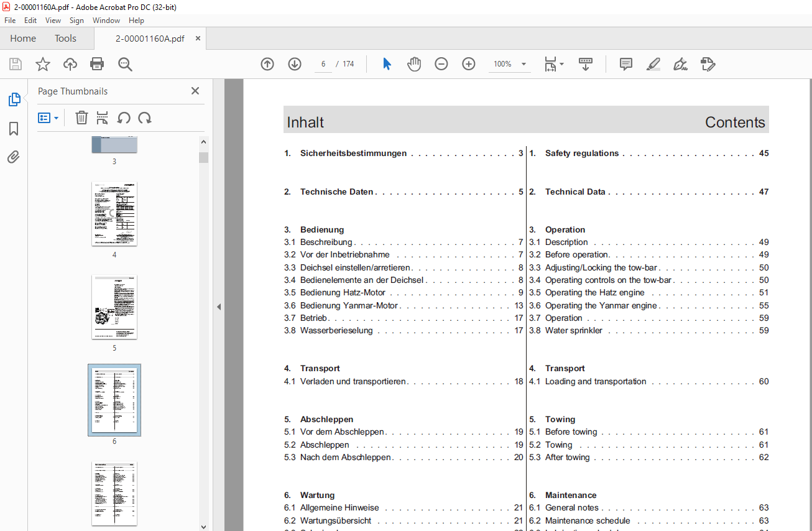Select the arrow selection tool
The height and width of the screenshot is (531, 812).
click(x=387, y=64)
